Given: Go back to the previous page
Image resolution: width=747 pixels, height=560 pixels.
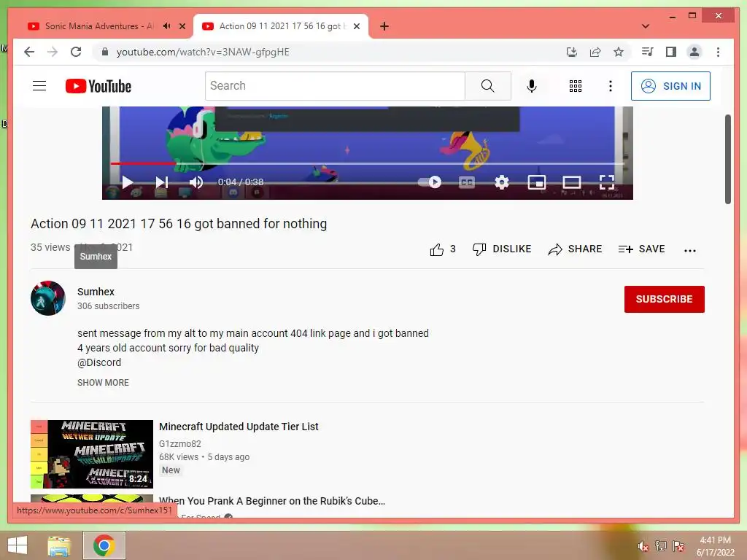Looking at the screenshot, I should (29, 52).
